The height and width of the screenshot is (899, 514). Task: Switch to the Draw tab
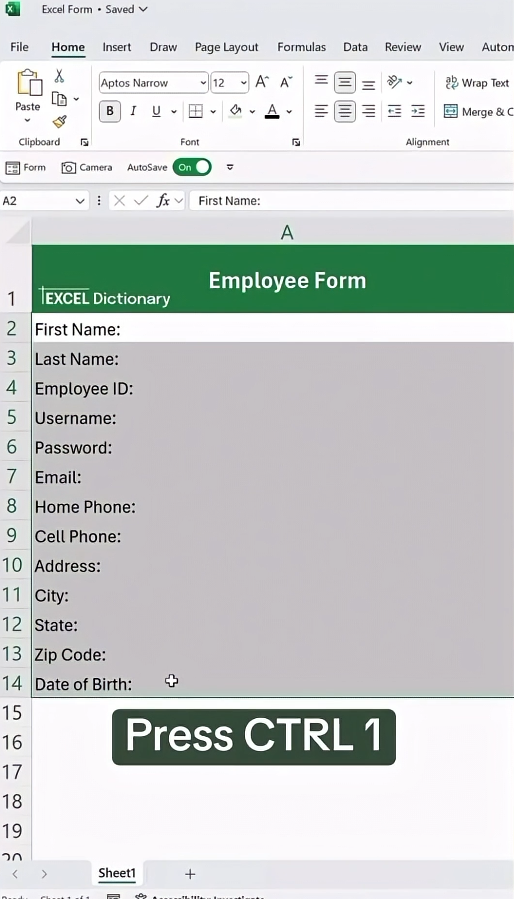pyautogui.click(x=163, y=47)
